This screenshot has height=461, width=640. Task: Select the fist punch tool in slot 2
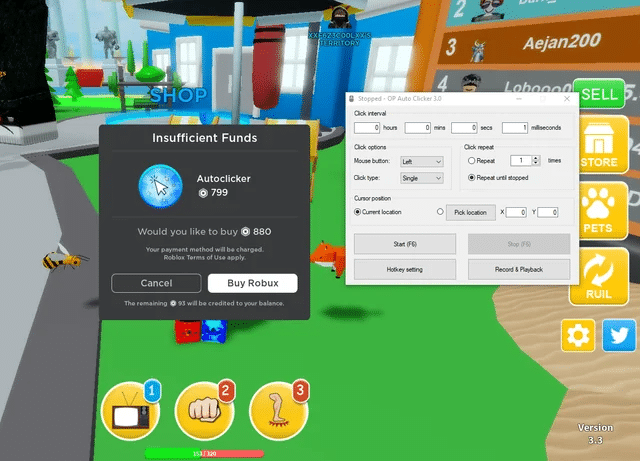(x=204, y=411)
